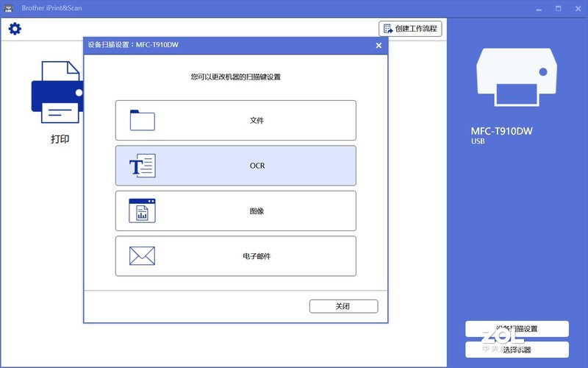Choose the 电子邮件 scan option label
This screenshot has height=368, width=588.
(257, 256)
